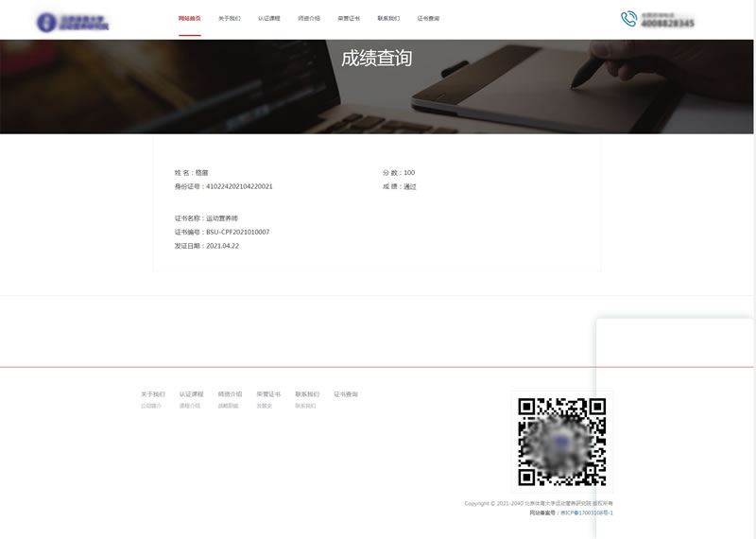Select the 师资介绍 footer heading link
This screenshot has width=756, height=539.
[x=230, y=394]
